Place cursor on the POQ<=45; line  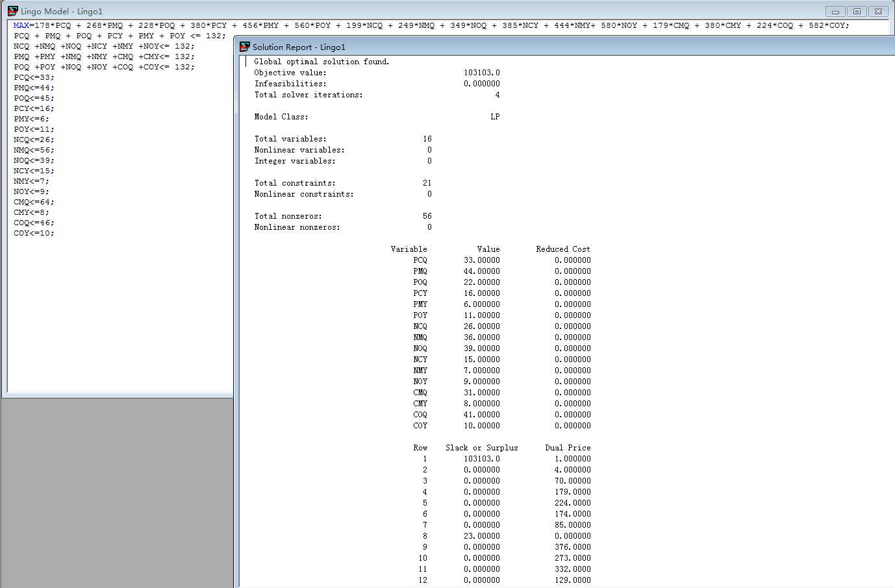tap(34, 98)
